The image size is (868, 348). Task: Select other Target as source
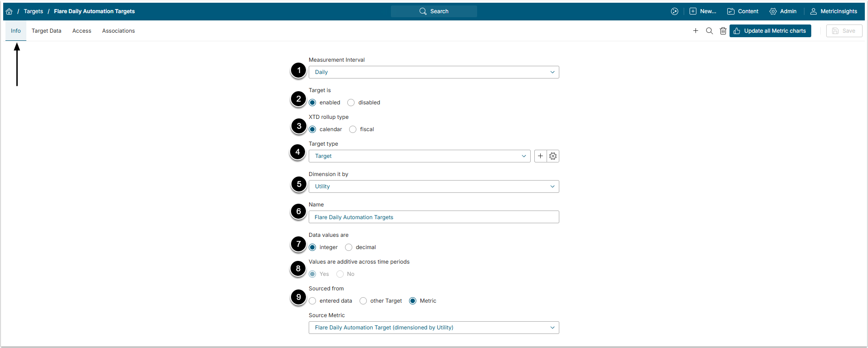pos(363,301)
